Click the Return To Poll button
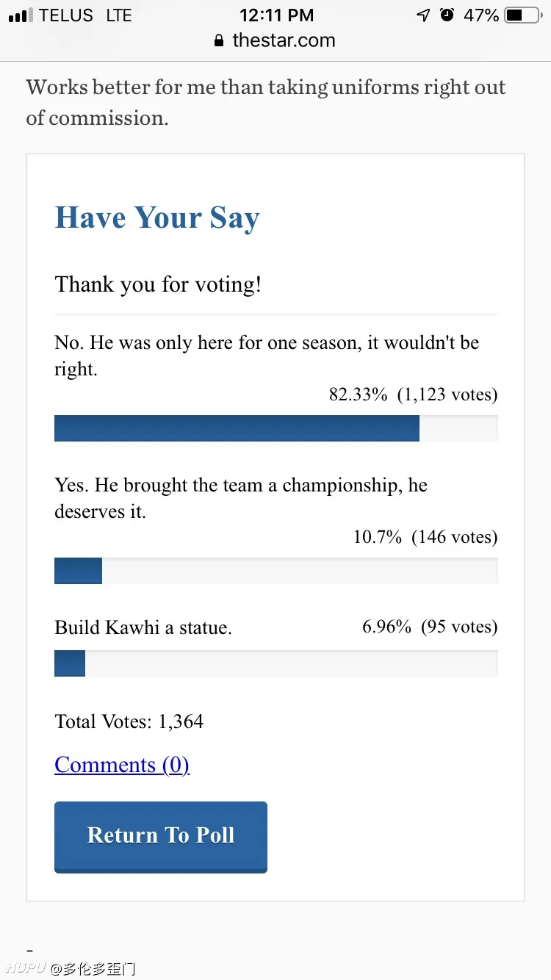 pyautogui.click(x=161, y=837)
